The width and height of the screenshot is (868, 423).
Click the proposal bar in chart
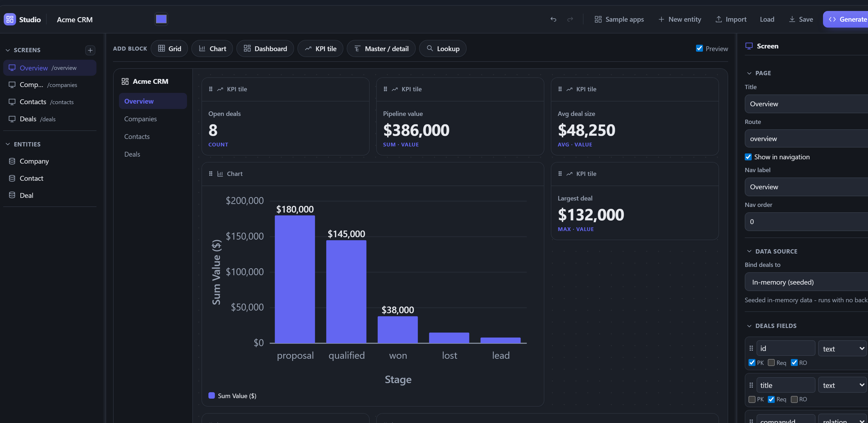pos(295,279)
